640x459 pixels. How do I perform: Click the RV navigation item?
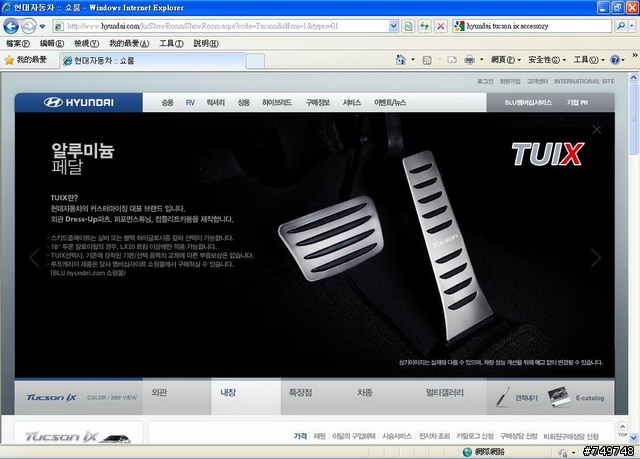tap(190, 103)
